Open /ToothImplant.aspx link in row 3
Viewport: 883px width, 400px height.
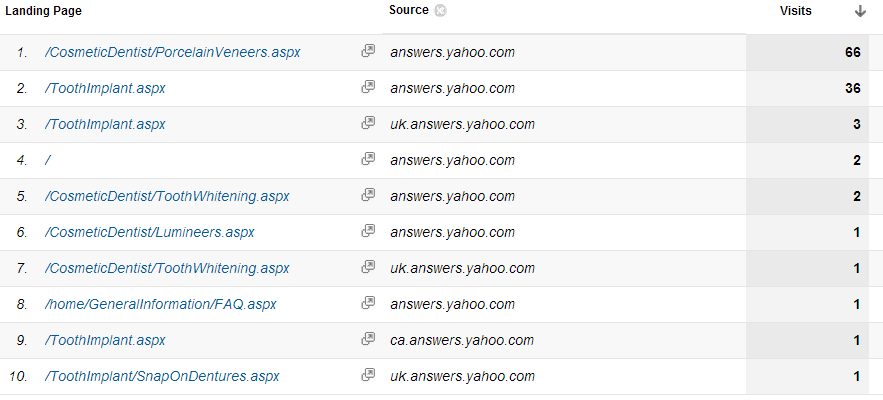pos(105,125)
